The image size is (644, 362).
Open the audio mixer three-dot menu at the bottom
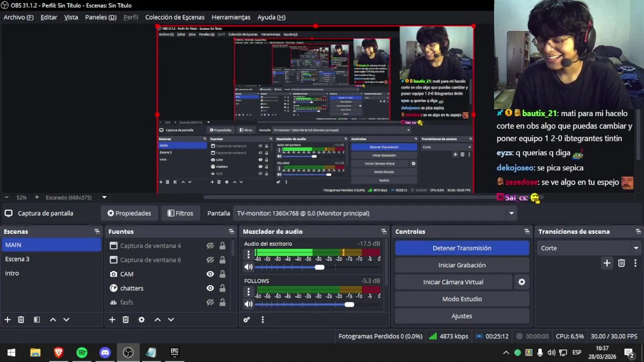pyautogui.click(x=262, y=320)
